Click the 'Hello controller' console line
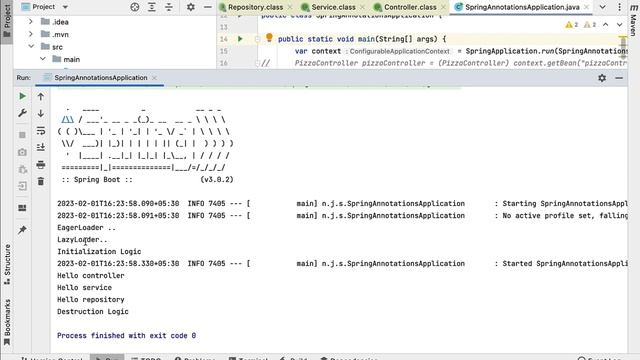This screenshot has height=360, width=640. point(91,276)
